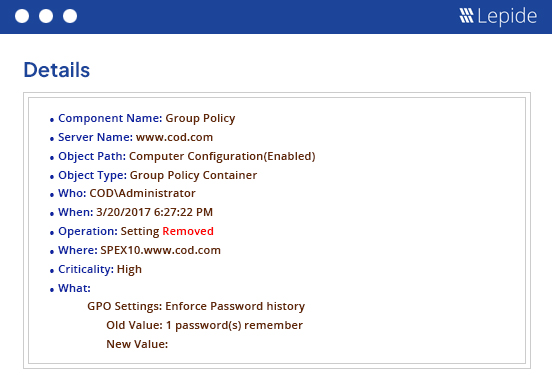The image size is (552, 380).
Task: Click 'Old Value: 1 password(s) remember' line
Action: pyautogui.click(x=205, y=325)
